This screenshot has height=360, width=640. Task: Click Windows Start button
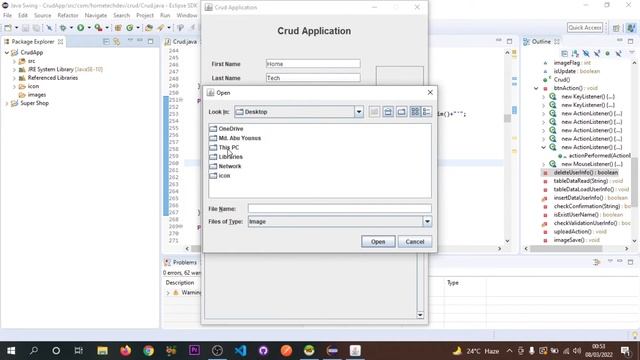[11, 351]
